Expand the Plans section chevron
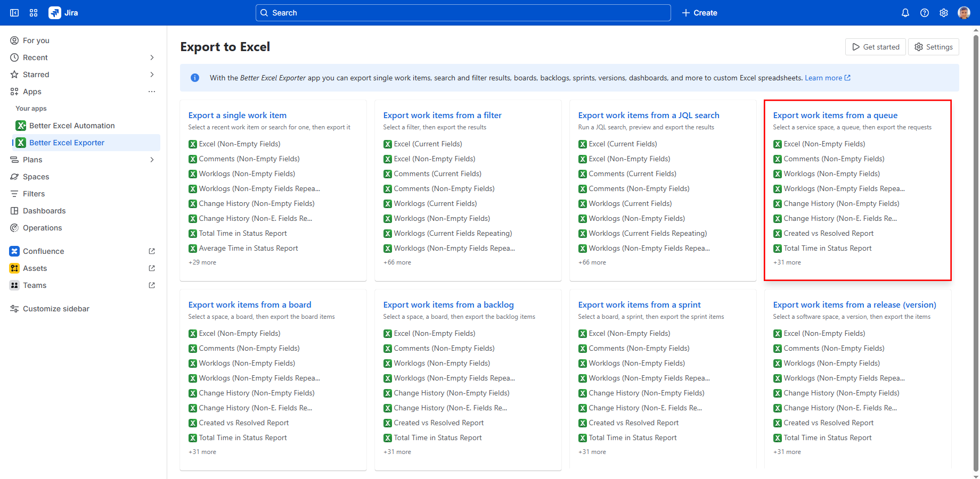 (x=152, y=160)
